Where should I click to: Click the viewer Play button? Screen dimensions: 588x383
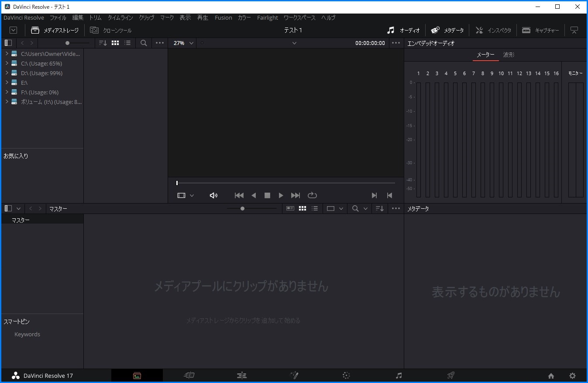tap(281, 196)
